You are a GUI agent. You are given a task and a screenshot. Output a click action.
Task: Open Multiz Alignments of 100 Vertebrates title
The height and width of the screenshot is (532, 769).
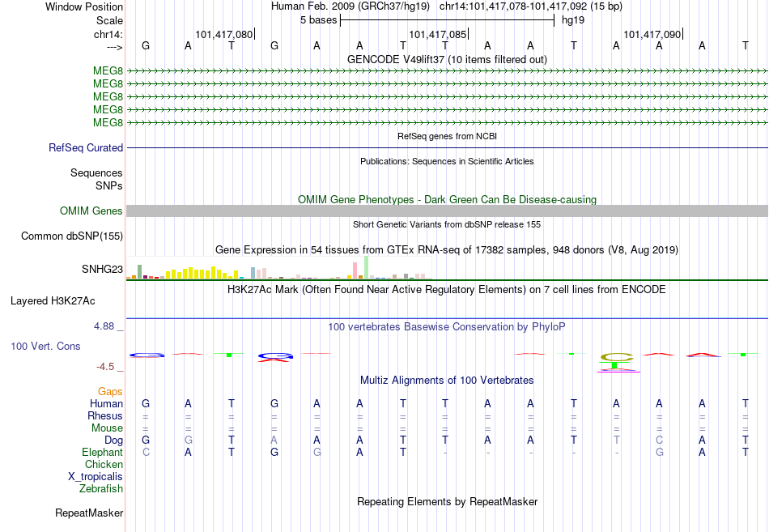[447, 381]
